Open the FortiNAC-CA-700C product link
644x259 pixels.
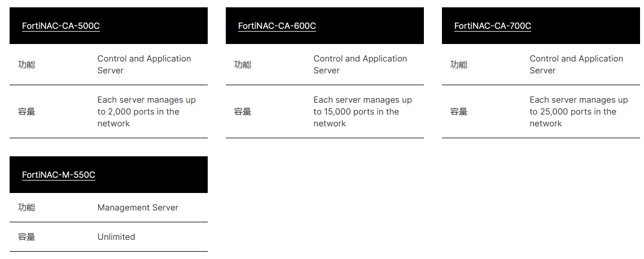(492, 26)
